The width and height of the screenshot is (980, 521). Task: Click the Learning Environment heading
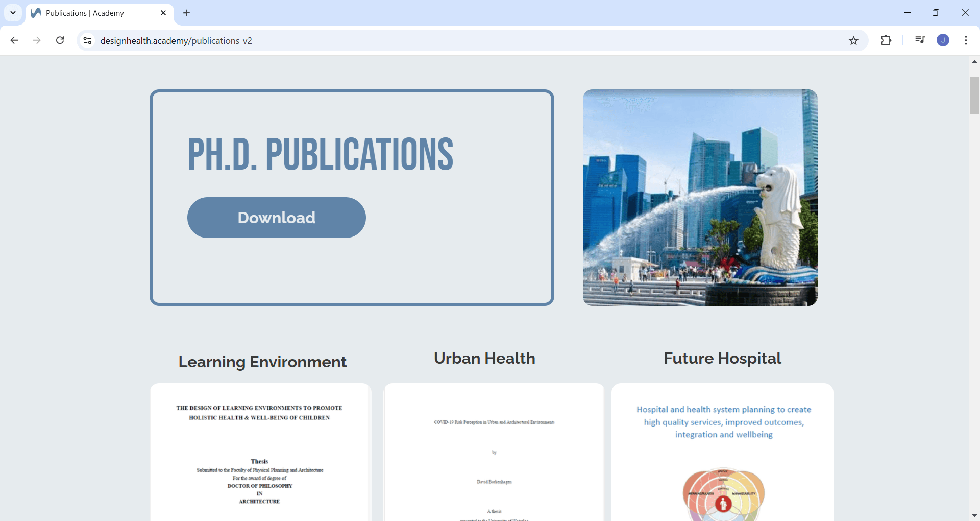point(262,362)
